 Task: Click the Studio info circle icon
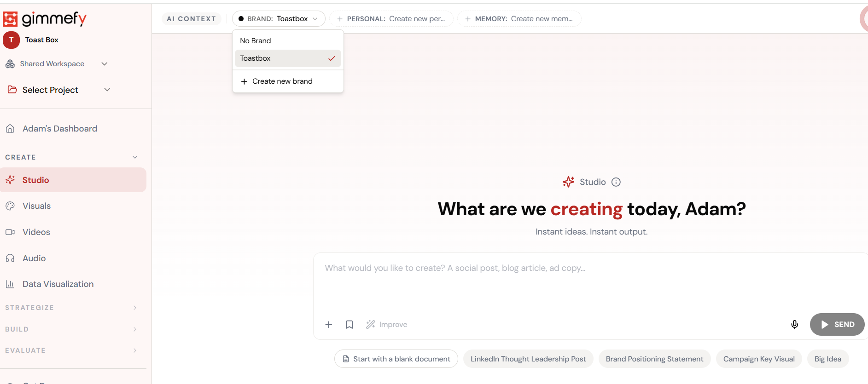616,182
